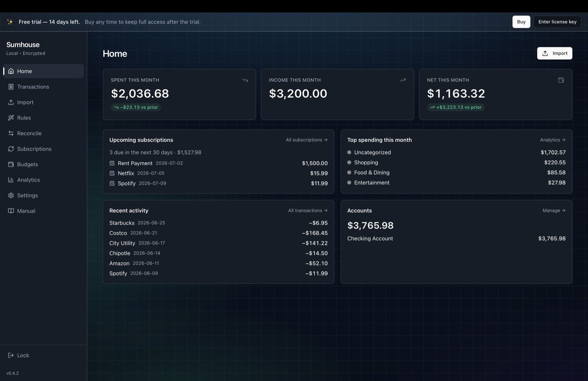
Task: Click the −$23.13 vs prior badge
Action: pyautogui.click(x=136, y=107)
